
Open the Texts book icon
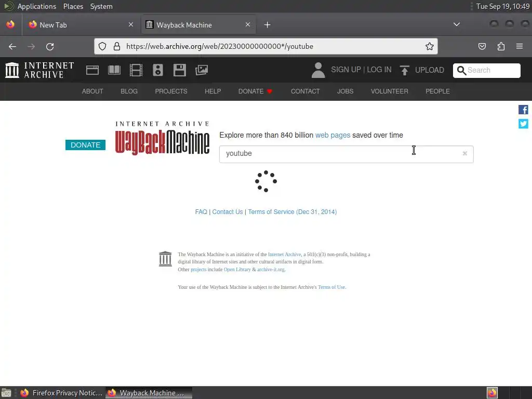pyautogui.click(x=114, y=70)
